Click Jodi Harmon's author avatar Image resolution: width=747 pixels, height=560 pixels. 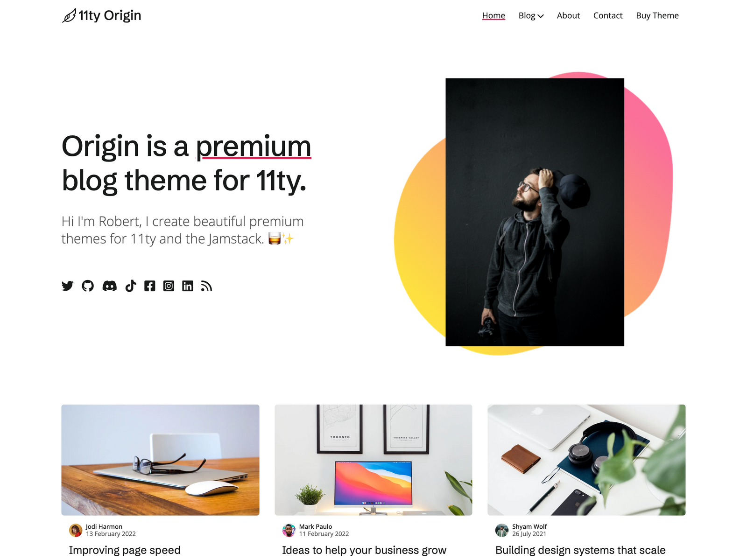76,530
